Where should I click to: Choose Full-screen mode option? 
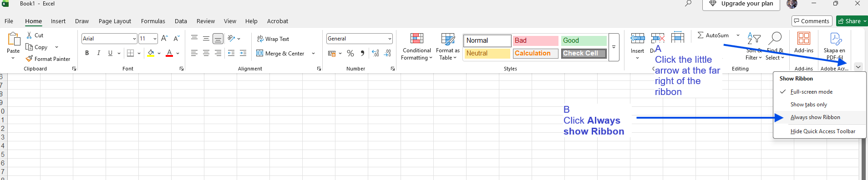[819, 92]
